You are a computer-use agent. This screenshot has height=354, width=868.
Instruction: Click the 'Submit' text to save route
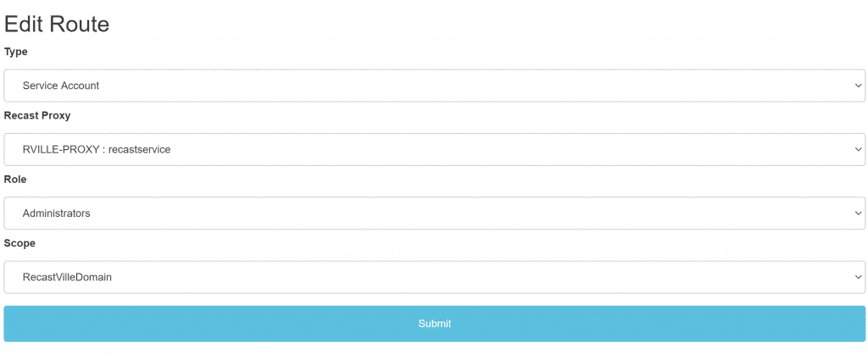tap(434, 324)
